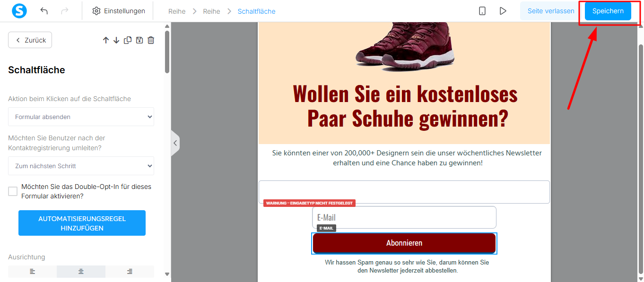Image resolution: width=644 pixels, height=282 pixels.
Task: Align button to the left
Action: [x=32, y=272]
